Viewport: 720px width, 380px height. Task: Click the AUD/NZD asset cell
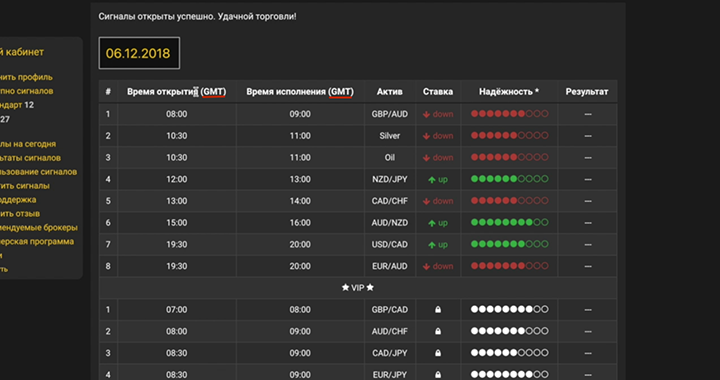(x=389, y=223)
